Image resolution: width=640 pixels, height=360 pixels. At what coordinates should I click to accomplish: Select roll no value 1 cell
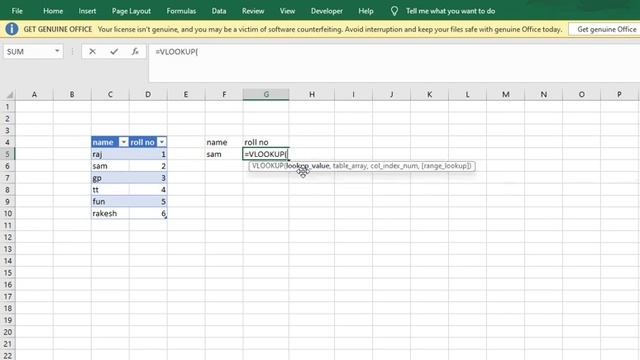pyautogui.click(x=148, y=154)
